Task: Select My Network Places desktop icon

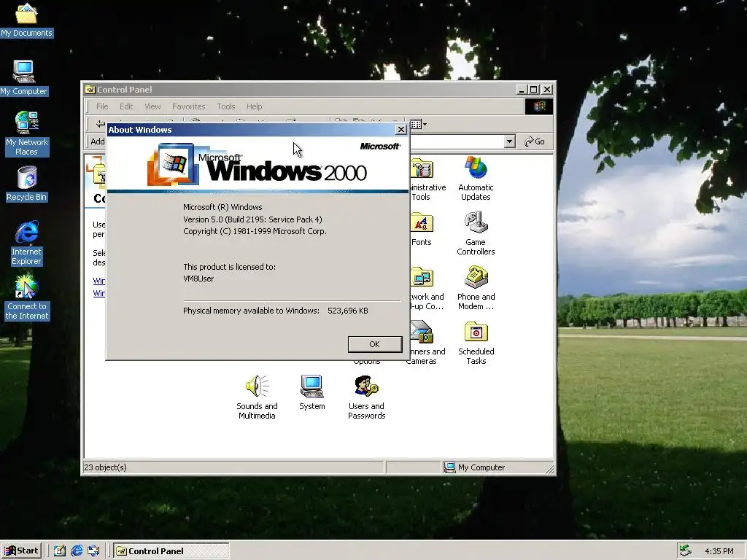Action: pos(27,134)
